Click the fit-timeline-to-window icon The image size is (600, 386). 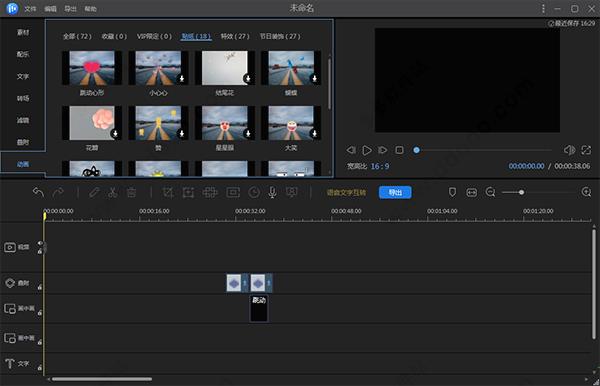click(471, 192)
